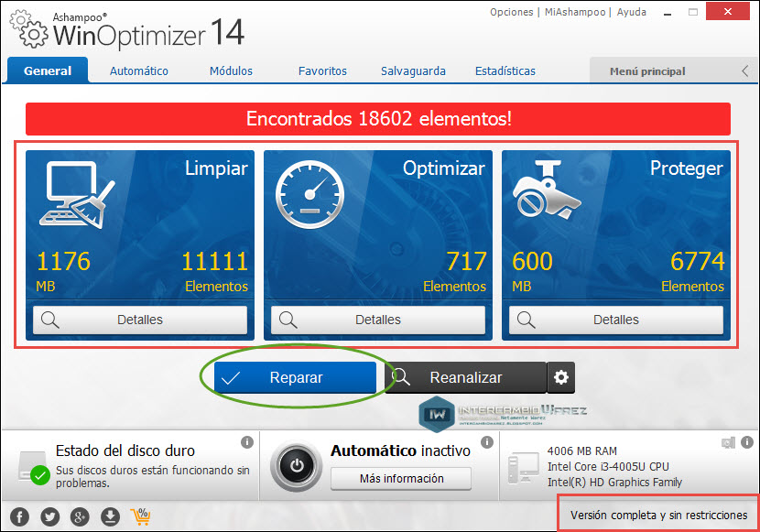The height and width of the screenshot is (532, 760).
Task: Maximize the WinOptimizer window
Action: click(x=693, y=12)
